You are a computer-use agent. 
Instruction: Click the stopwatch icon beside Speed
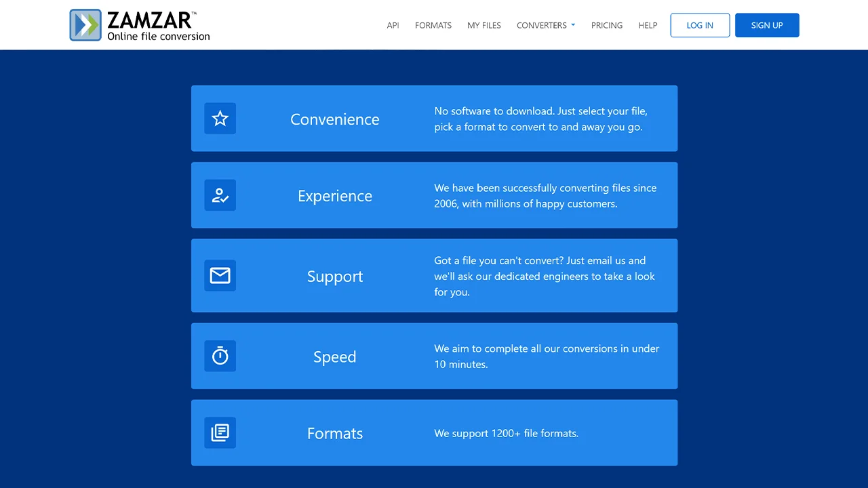tap(220, 356)
